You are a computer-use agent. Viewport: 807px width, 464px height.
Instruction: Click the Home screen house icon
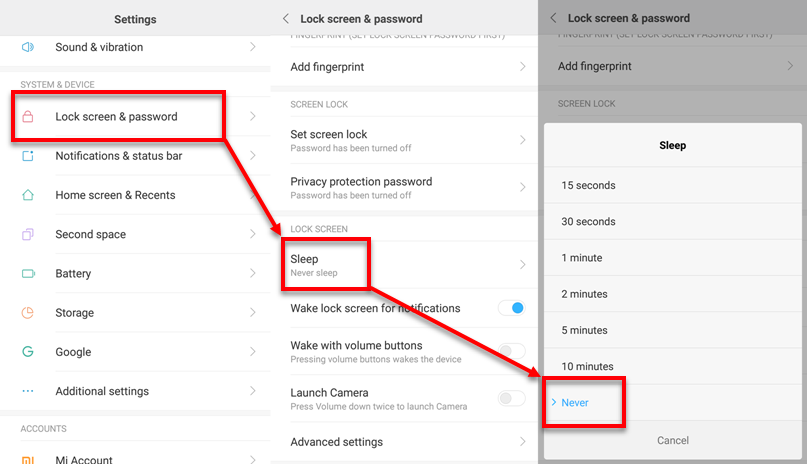click(28, 195)
